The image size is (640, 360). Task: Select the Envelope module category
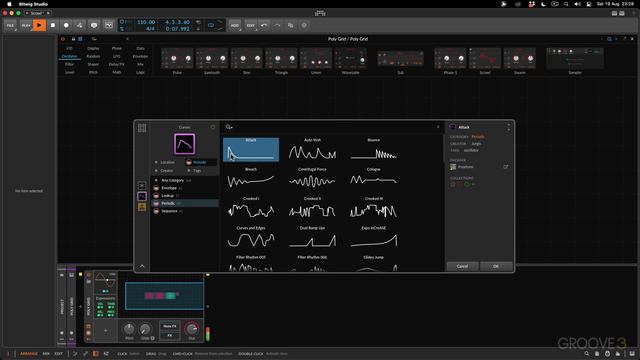[140, 56]
